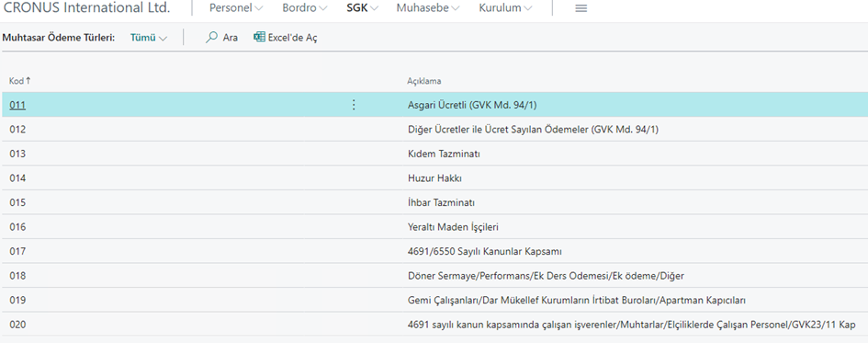Open the CRONUS International Ltd. company link

[87, 8]
